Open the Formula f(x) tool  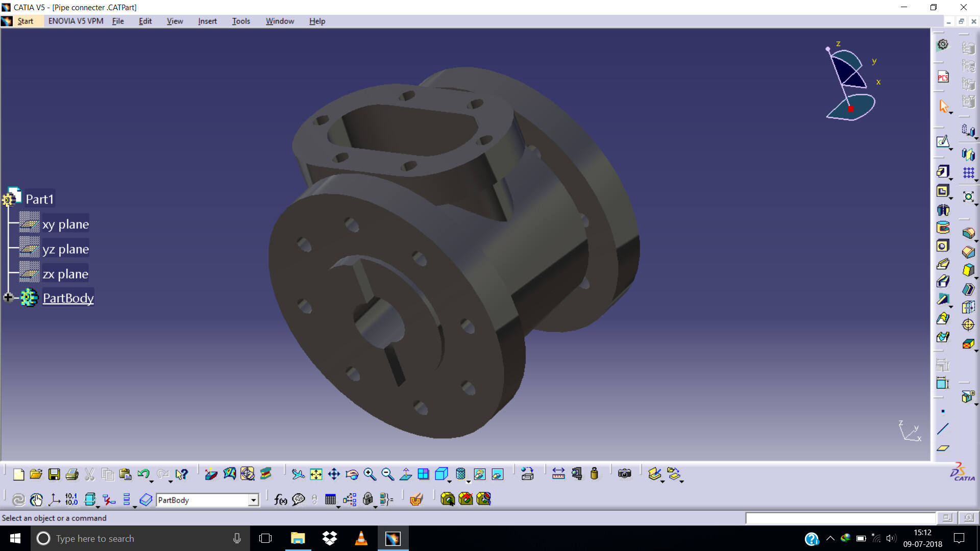280,499
